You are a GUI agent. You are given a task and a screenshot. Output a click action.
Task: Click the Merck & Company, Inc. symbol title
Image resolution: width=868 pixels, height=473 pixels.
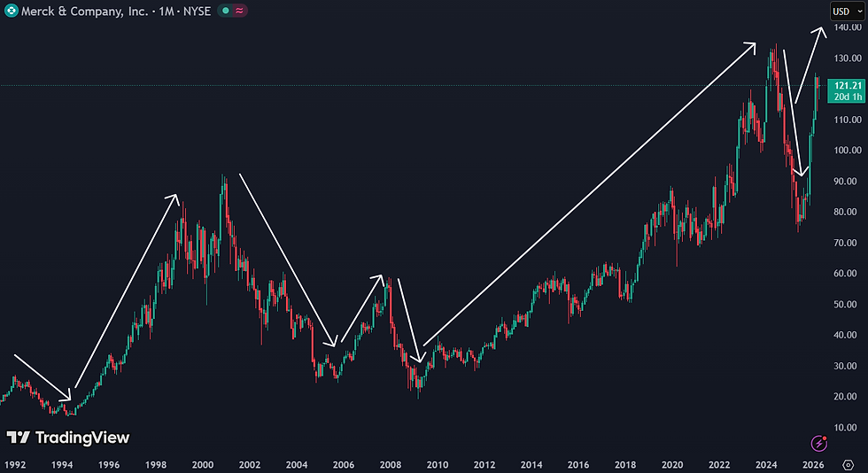(x=84, y=12)
